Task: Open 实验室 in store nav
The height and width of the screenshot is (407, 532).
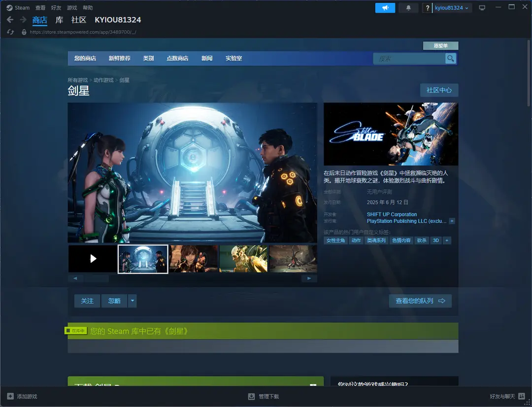Action: coord(234,58)
